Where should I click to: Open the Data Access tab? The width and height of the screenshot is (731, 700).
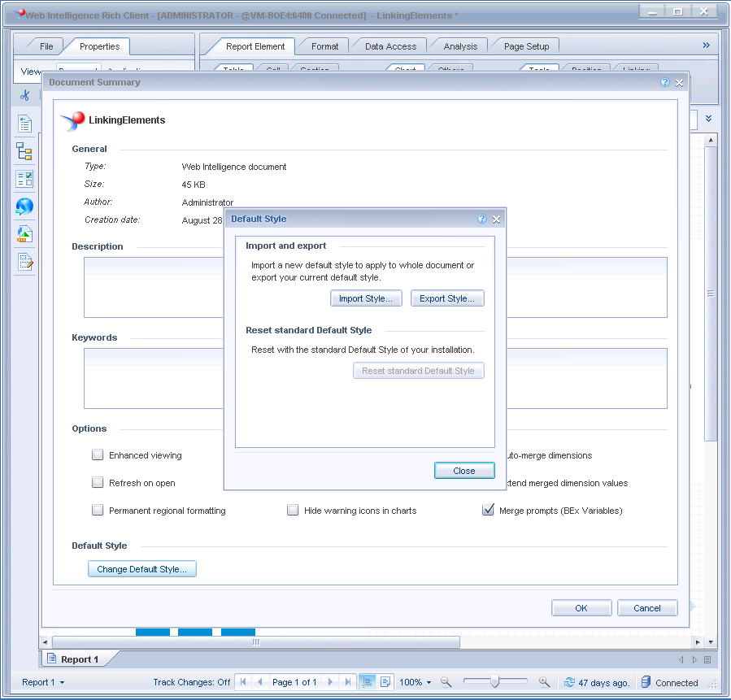pos(390,46)
